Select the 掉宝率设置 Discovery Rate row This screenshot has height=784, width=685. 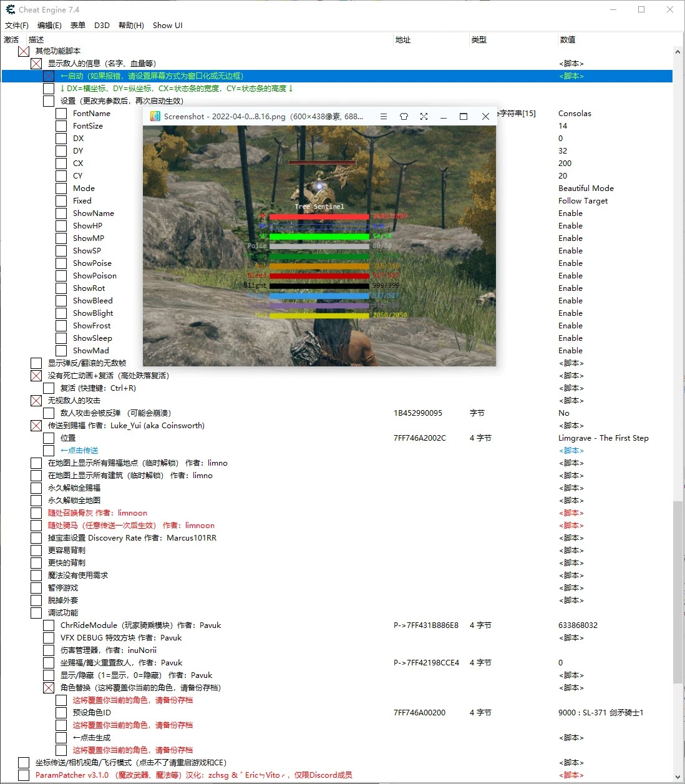(x=132, y=538)
